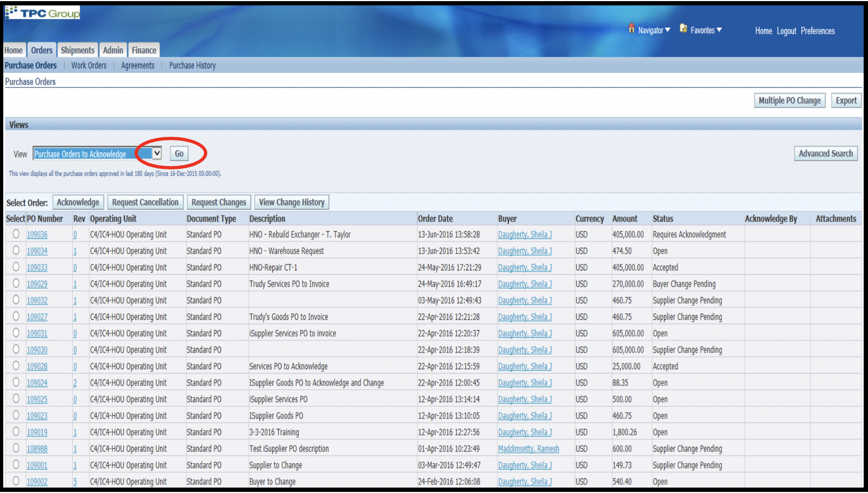The width and height of the screenshot is (868, 493).
Task: Click the Request Changes button
Action: click(219, 202)
